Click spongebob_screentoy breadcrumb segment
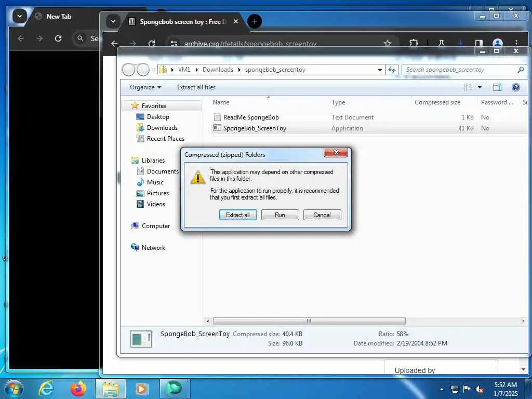 pyautogui.click(x=275, y=70)
